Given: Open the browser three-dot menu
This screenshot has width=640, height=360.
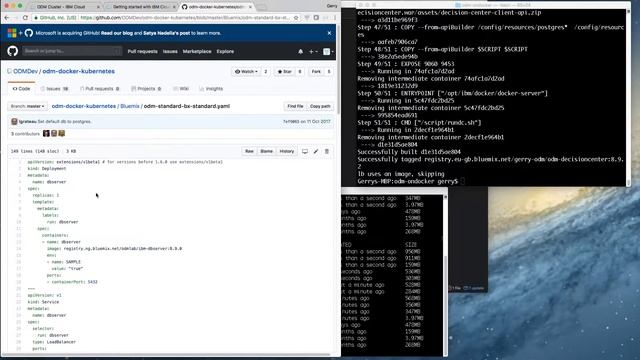Looking at the screenshot, I should tap(335, 18).
